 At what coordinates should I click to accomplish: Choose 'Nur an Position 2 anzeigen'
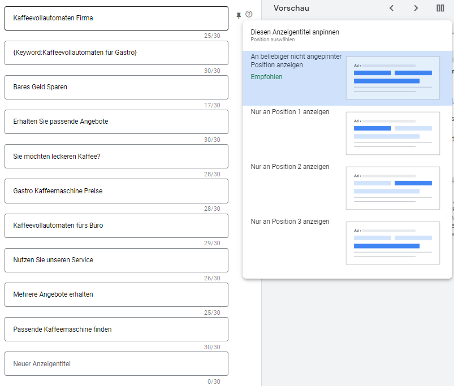[347, 188]
